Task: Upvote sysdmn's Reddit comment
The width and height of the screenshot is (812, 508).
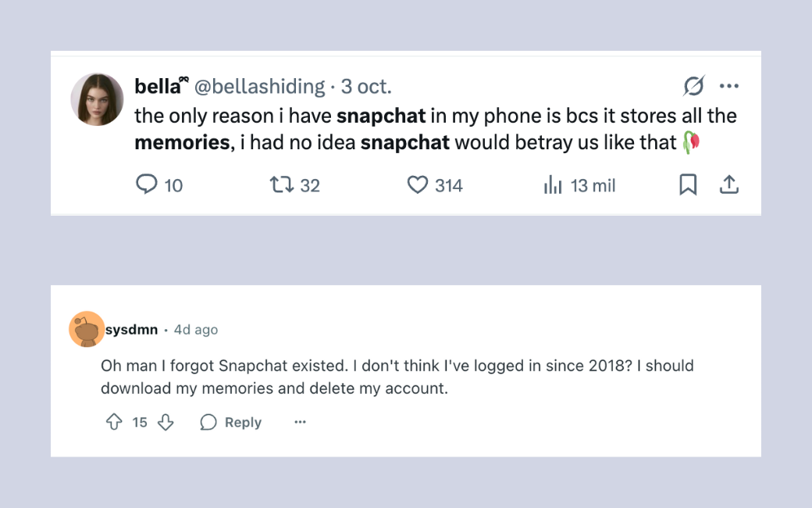Action: tap(114, 422)
